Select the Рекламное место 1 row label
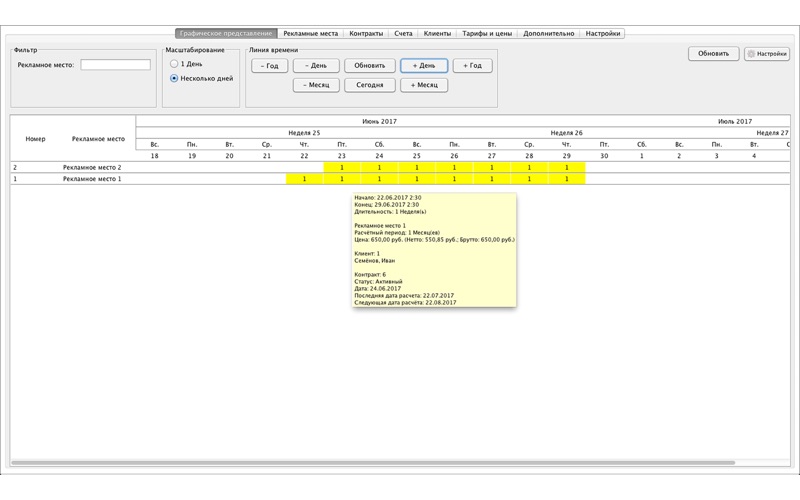This screenshot has width=800, height=500. point(92,179)
